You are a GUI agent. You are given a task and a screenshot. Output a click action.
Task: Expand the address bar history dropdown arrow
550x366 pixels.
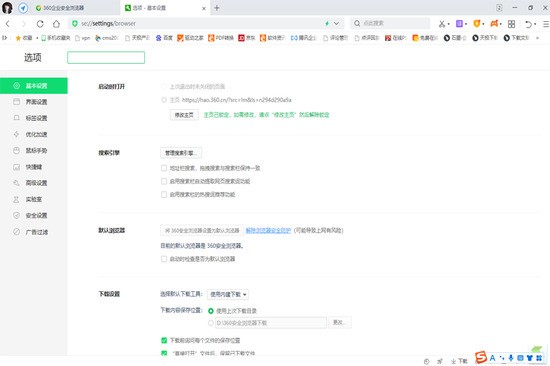click(336, 24)
